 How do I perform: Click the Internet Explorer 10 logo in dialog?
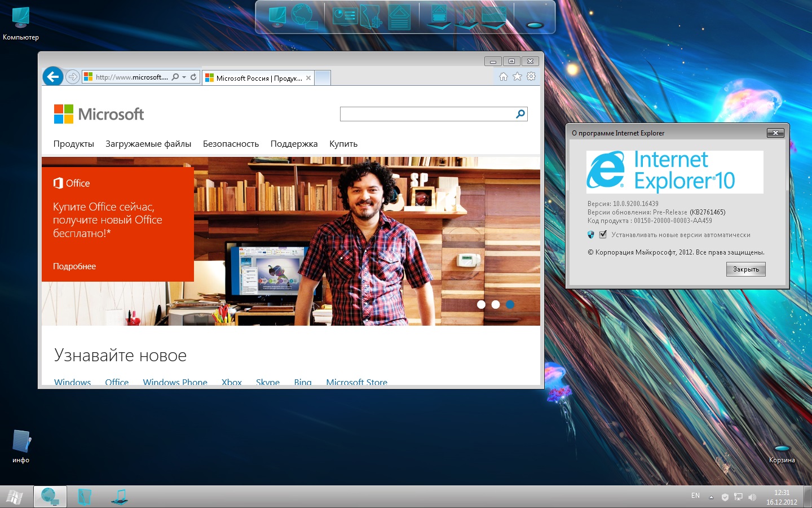[x=674, y=172]
